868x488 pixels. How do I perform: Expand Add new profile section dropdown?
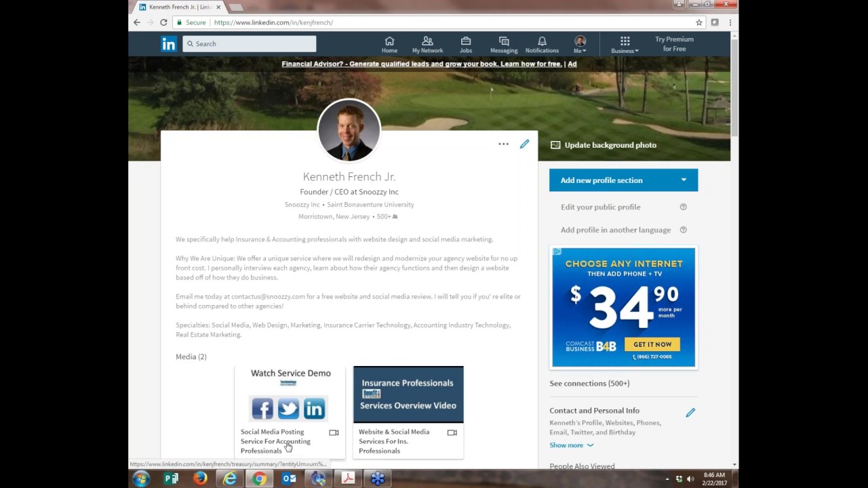[623, 180]
